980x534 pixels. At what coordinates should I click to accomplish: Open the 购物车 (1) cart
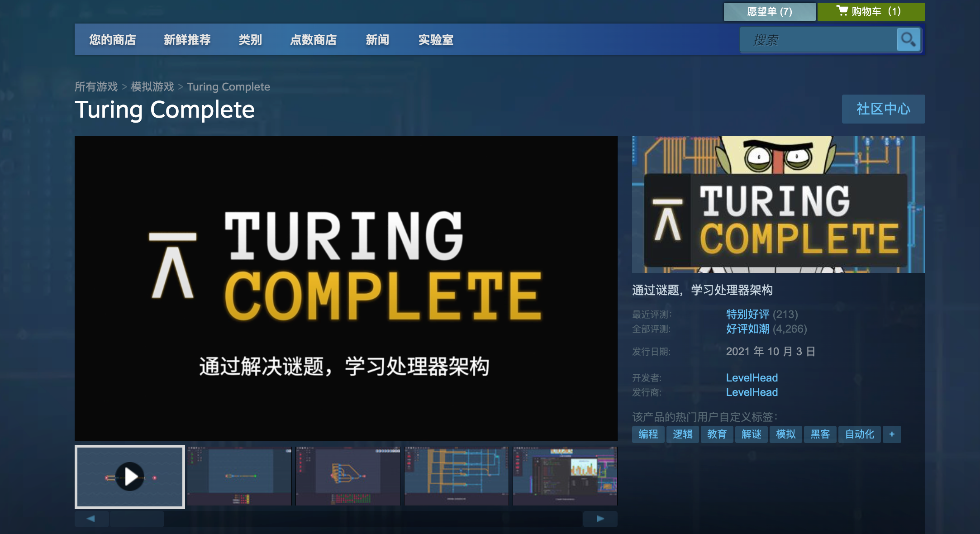[871, 11]
